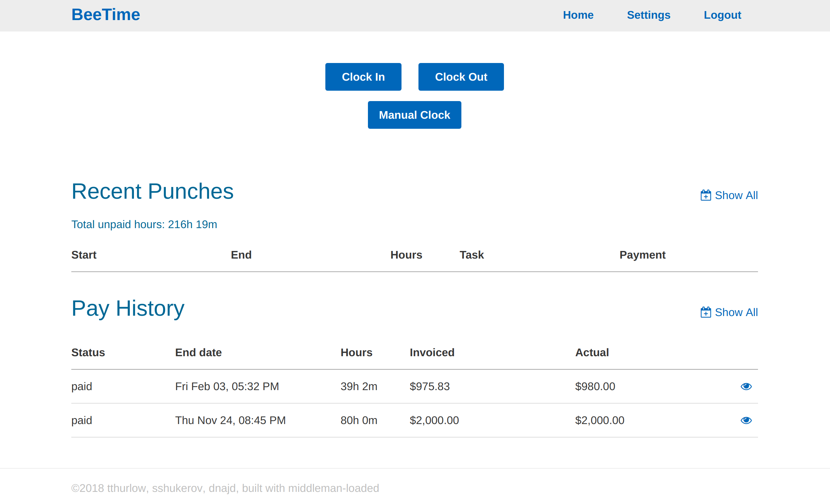Screen dimensions: 830x504
Task: Click the BeeTime logo
Action: point(106,15)
